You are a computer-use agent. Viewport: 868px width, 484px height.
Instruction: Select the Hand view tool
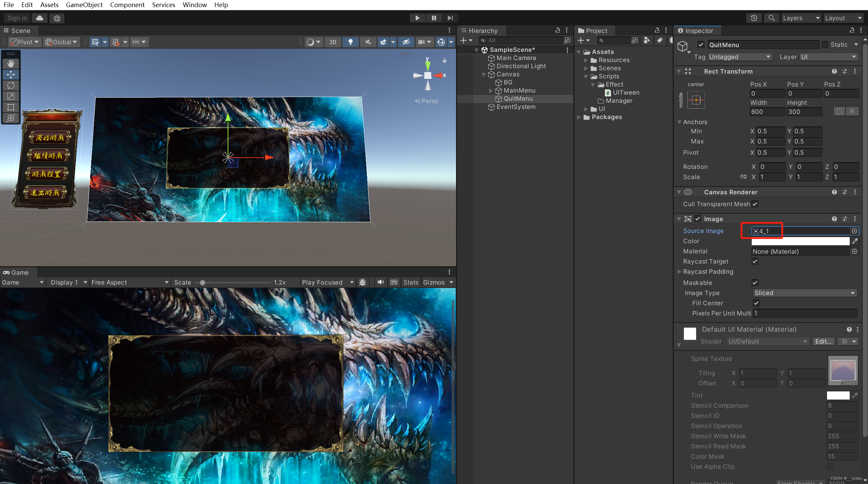11,63
